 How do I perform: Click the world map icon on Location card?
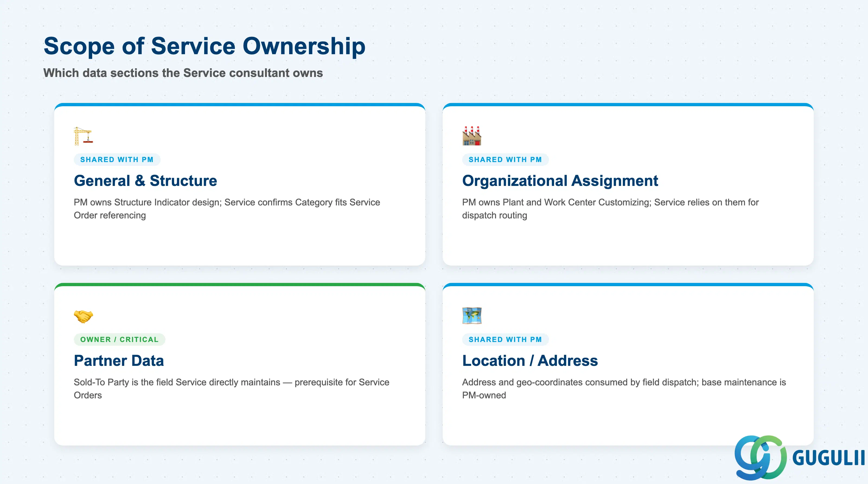pos(472,316)
